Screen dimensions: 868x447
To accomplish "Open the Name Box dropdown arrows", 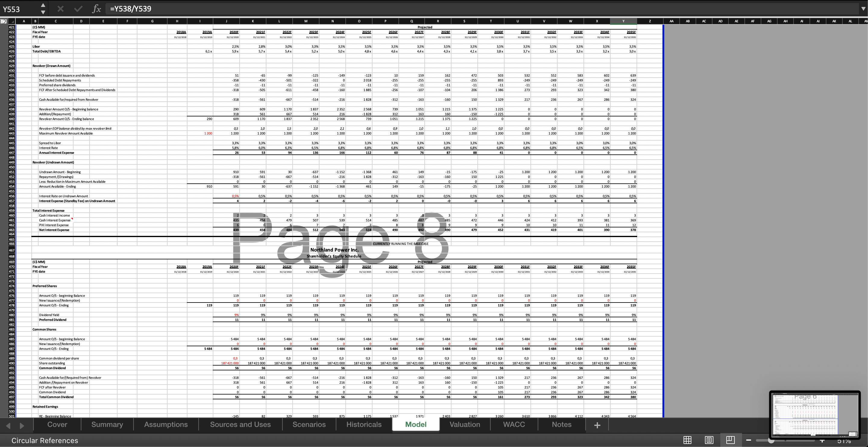I will point(43,9).
